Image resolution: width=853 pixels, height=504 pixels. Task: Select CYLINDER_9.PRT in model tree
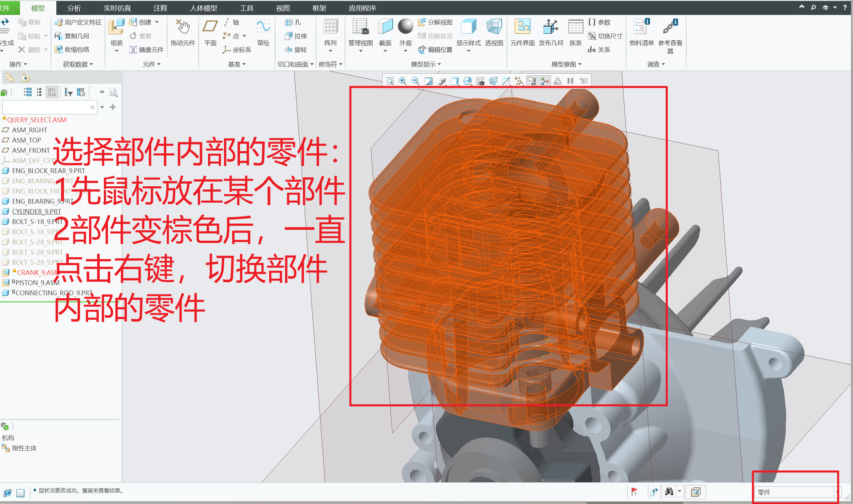point(36,211)
